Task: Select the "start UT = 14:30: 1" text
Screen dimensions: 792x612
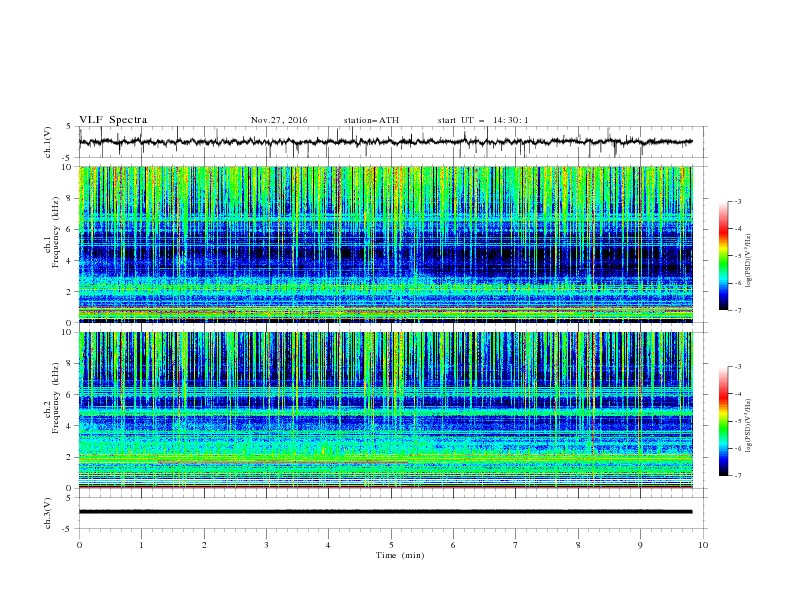Action: [x=483, y=120]
